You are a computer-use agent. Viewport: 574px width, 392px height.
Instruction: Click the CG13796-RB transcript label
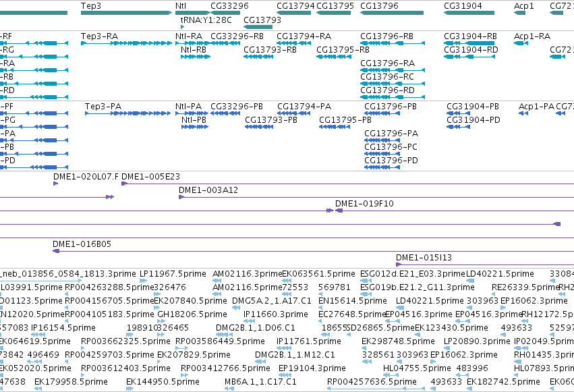click(387, 36)
